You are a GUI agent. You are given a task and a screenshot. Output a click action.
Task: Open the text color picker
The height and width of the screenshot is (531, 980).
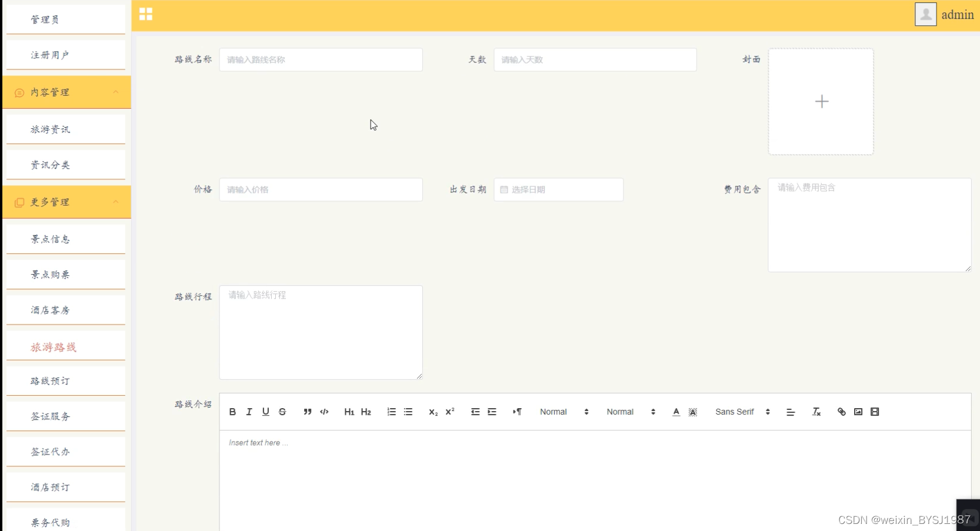[676, 412]
